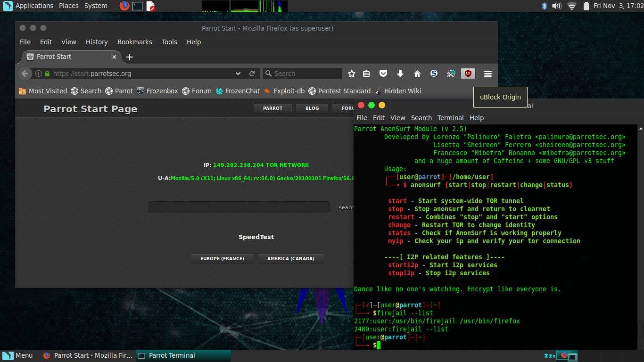644x362 pixels.
Task: Open the Downloads panel arrow icon
Action: 400,74
